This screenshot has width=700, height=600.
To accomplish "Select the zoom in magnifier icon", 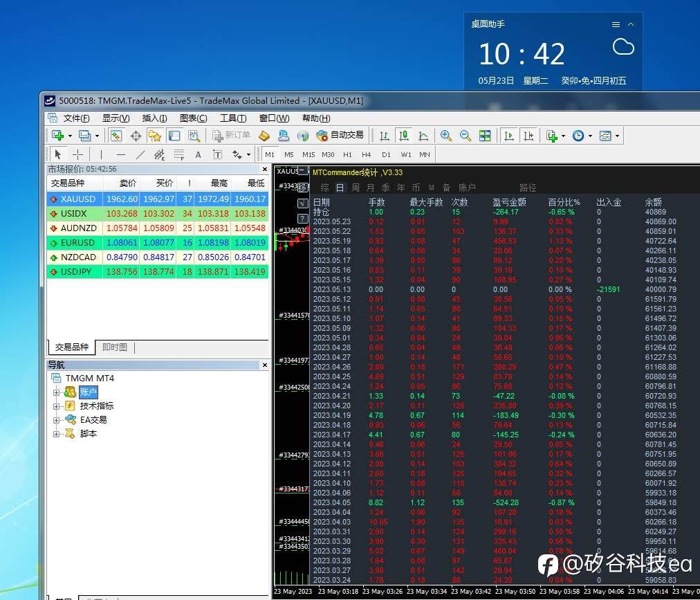I will [x=446, y=136].
